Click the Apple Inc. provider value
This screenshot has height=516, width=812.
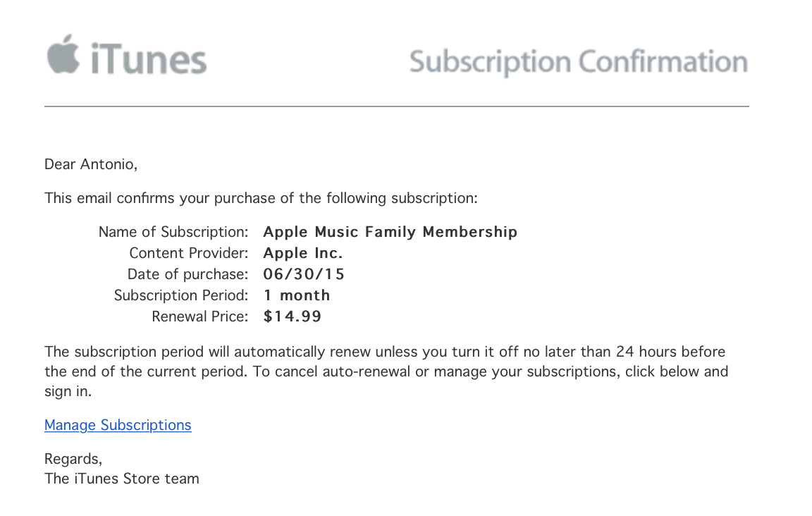[303, 253]
